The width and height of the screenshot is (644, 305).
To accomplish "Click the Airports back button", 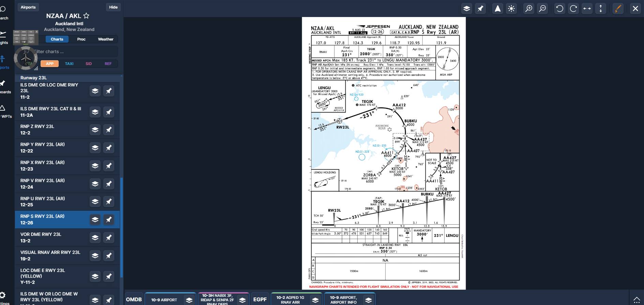I will click(x=28, y=7).
